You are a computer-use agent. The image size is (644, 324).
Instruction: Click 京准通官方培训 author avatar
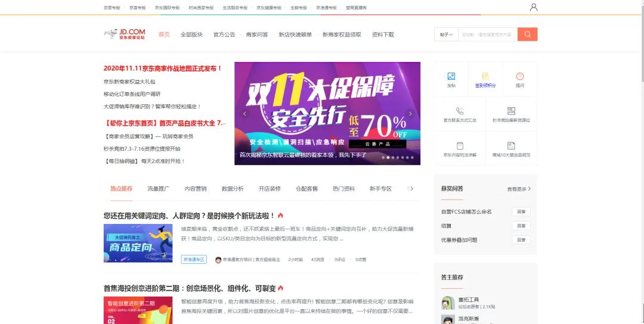point(218,260)
